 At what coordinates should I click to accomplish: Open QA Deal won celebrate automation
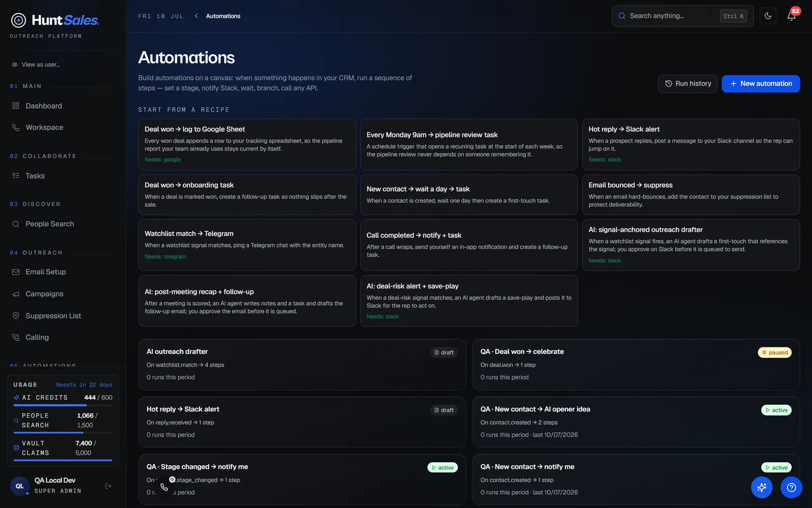tap(636, 365)
